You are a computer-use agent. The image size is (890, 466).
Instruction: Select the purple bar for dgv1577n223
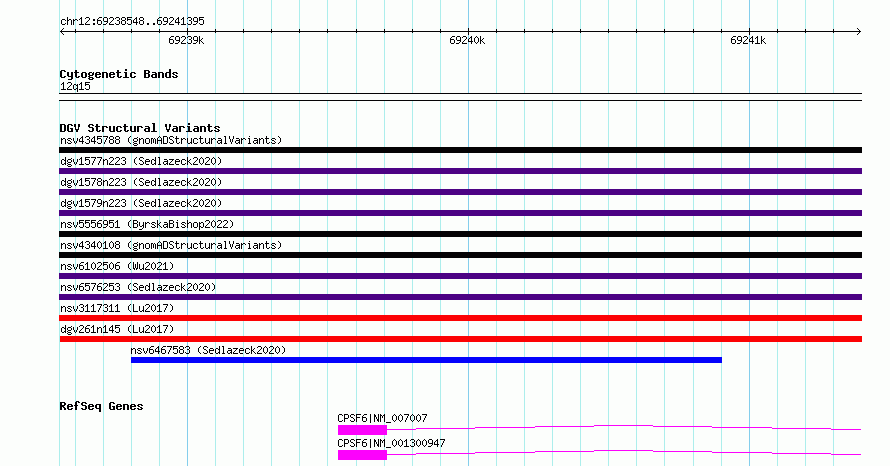[x=460, y=171]
